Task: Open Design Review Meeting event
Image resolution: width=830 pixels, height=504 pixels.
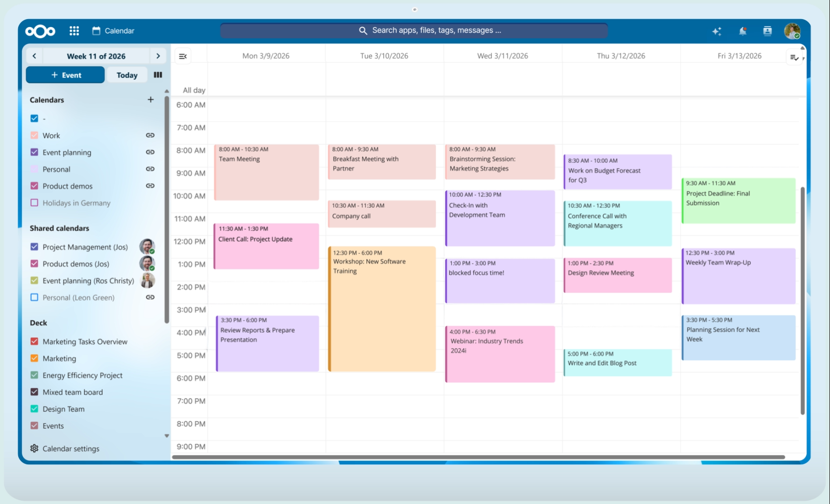Action: tap(618, 275)
